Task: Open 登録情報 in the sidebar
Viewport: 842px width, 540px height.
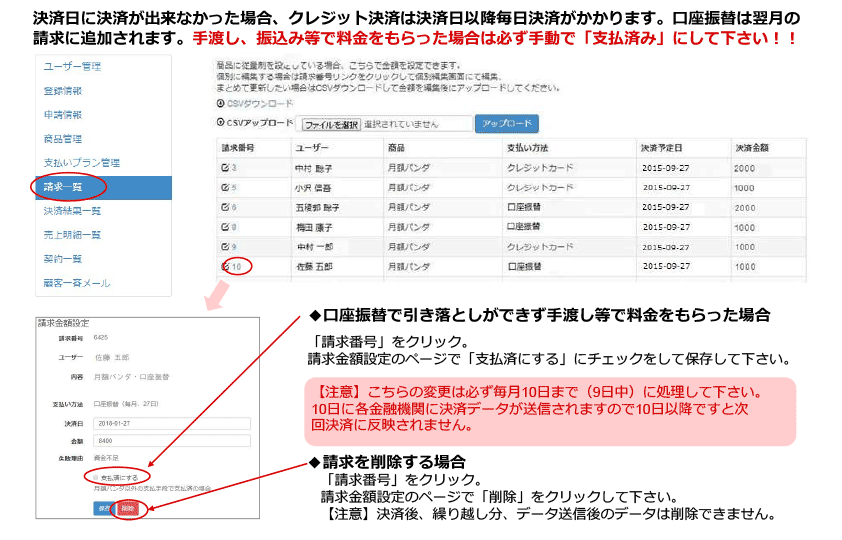Action: (x=63, y=91)
